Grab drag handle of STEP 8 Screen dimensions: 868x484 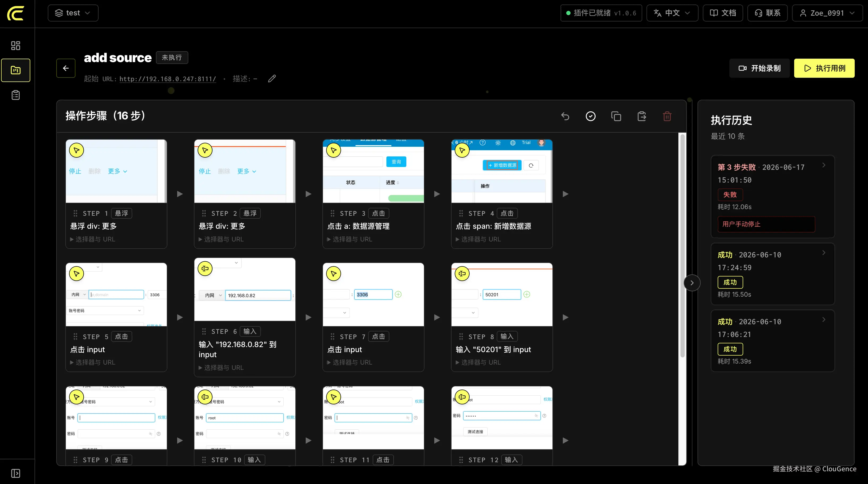pos(461,336)
